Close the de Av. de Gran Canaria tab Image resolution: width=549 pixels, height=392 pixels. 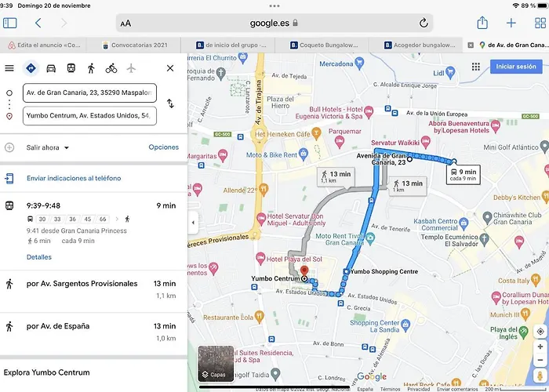tap(471, 45)
